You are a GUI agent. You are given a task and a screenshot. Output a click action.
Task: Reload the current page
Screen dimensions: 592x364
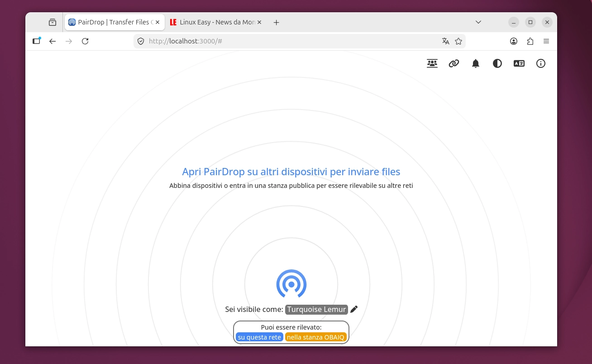pos(85,41)
